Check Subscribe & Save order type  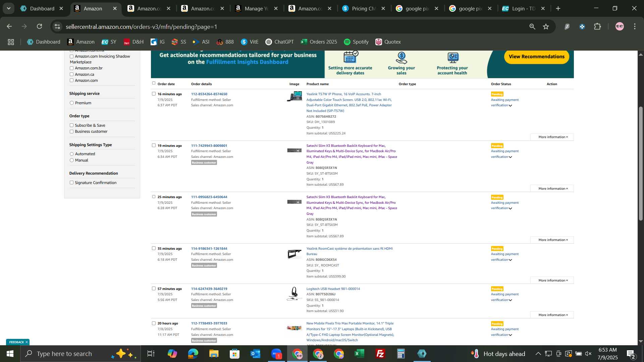coord(71,125)
